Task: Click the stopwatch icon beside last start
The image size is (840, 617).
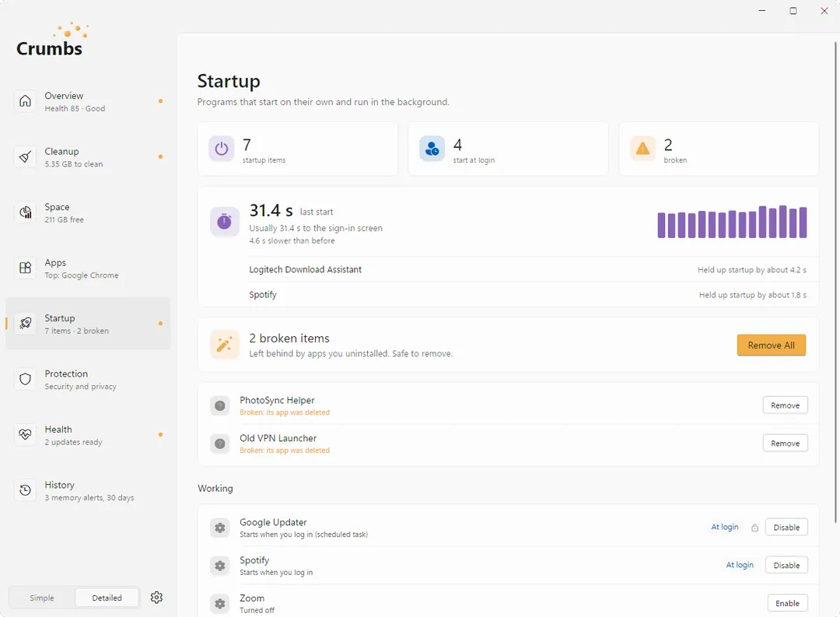Action: tap(225, 222)
